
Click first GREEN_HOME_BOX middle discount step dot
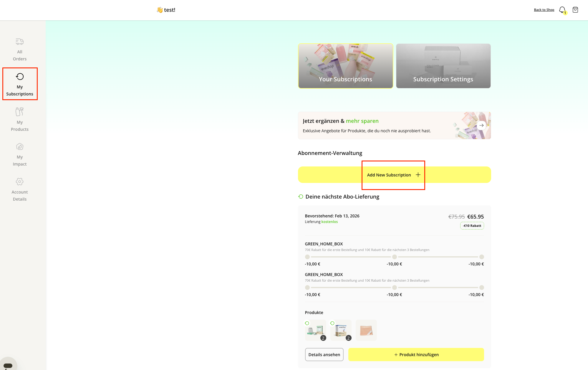[394, 257]
